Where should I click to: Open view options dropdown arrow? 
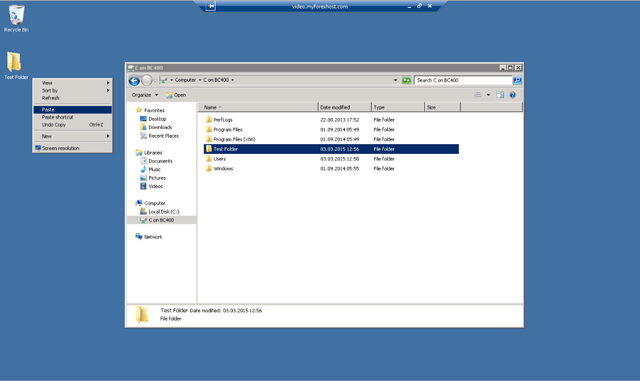[488, 95]
